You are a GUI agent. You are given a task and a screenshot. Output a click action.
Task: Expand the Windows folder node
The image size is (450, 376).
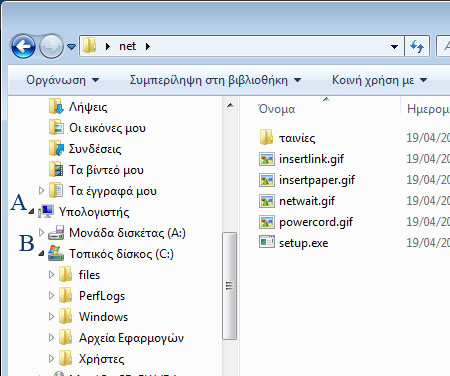[51, 317]
